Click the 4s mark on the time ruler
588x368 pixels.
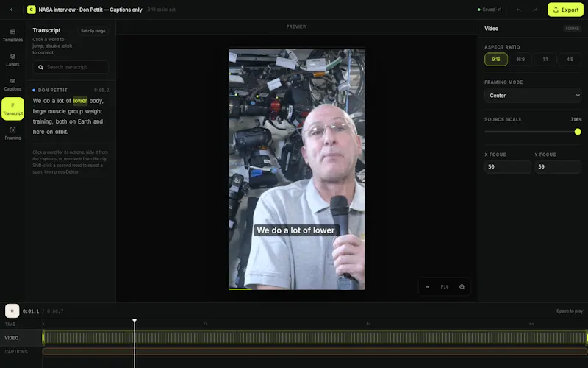369,324
